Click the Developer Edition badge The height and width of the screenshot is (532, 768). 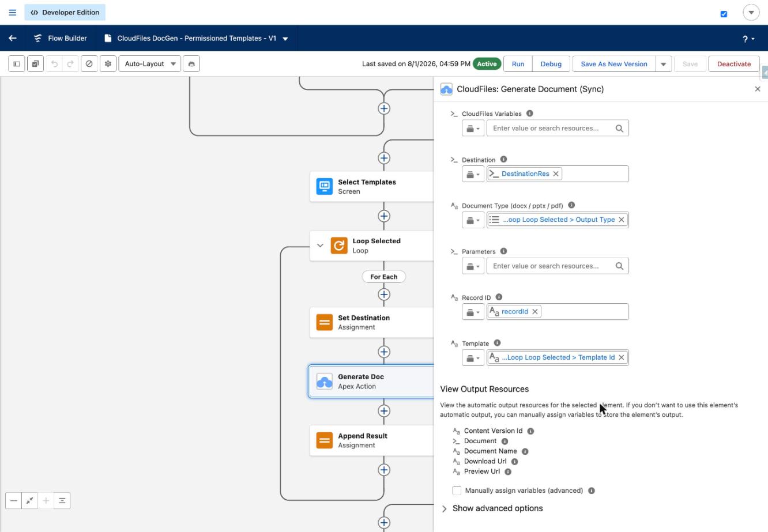click(65, 12)
